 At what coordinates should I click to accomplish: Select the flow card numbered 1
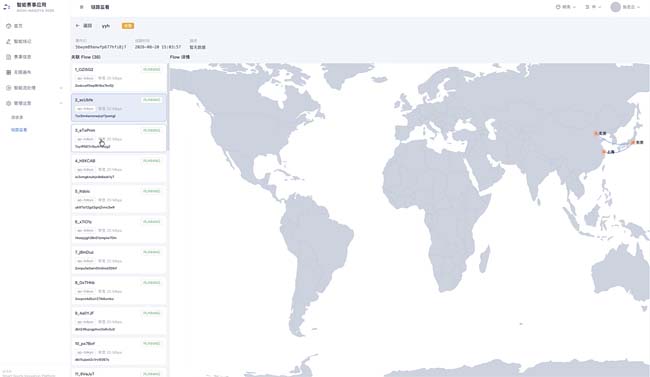click(x=119, y=77)
